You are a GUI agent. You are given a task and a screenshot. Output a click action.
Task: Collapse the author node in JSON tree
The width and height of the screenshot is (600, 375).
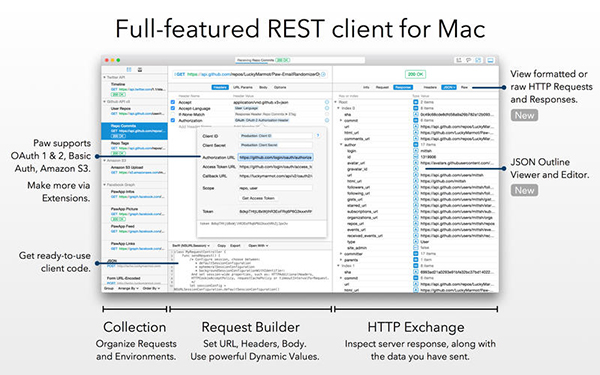[341, 145]
